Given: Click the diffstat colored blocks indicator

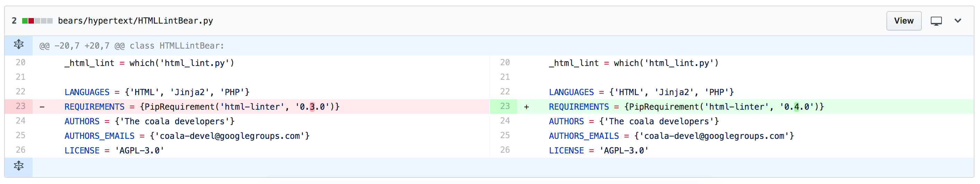Looking at the screenshot, I should [x=37, y=20].
